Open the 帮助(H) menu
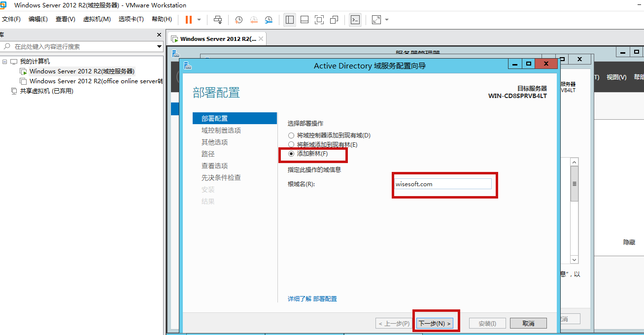 [x=162, y=19]
